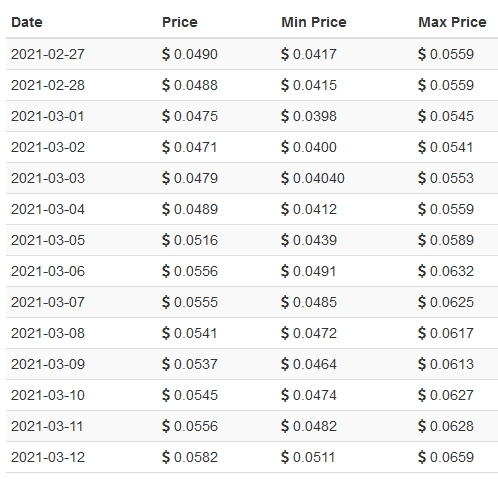498x479 pixels.
Task: Select max price $0.0589 on 2021-03-05
Action: pyautogui.click(x=446, y=240)
